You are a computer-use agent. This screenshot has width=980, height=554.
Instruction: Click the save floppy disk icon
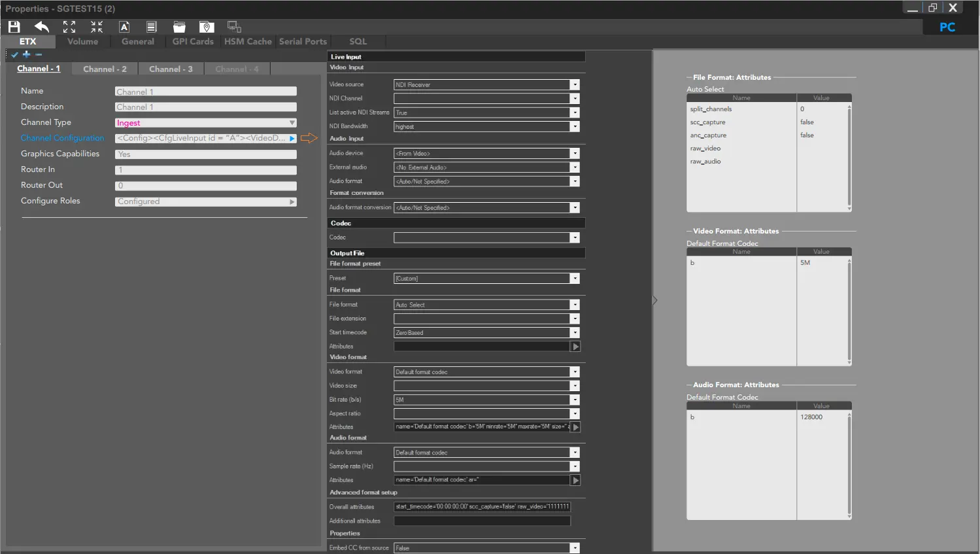click(14, 27)
